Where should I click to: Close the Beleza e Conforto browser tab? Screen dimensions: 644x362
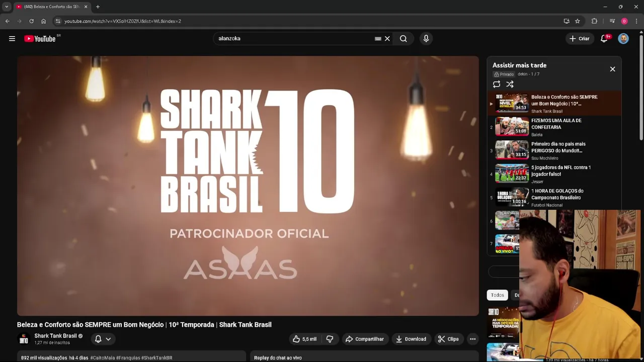86,7
